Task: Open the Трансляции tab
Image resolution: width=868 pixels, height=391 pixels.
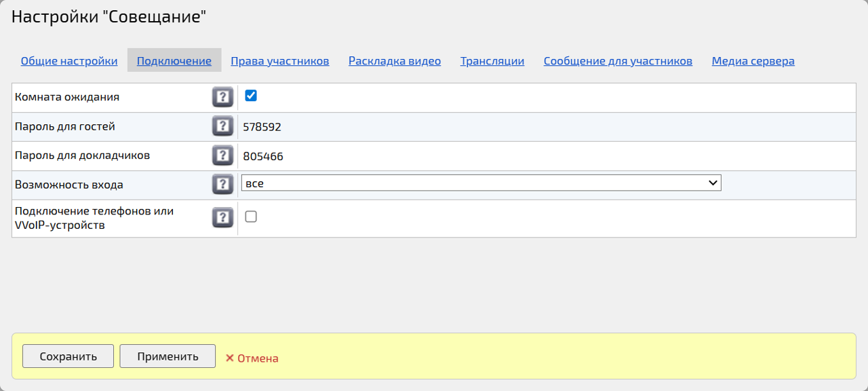Action: coord(492,61)
